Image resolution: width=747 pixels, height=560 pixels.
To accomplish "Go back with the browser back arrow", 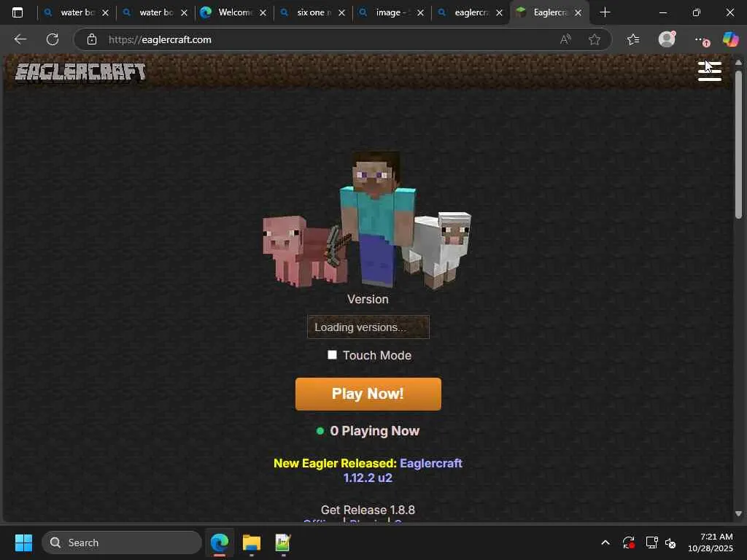I will 20,39.
